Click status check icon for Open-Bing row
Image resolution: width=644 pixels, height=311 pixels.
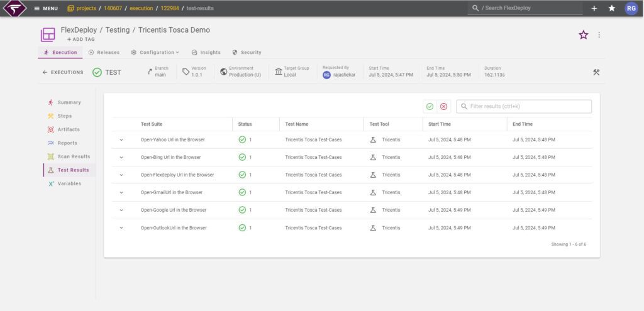pos(242,157)
